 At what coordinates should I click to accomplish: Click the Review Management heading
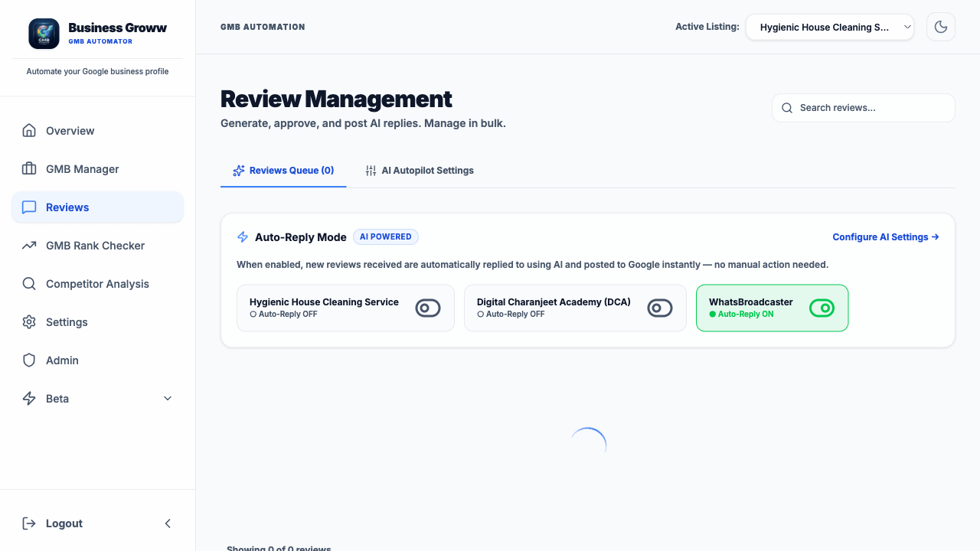[x=336, y=99]
